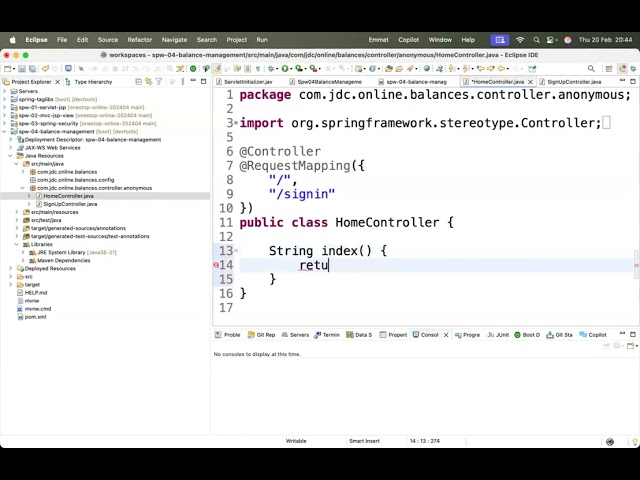Open the Spotlight search in macOS menu bar
The width and height of the screenshot is (640, 480).
[536, 40]
